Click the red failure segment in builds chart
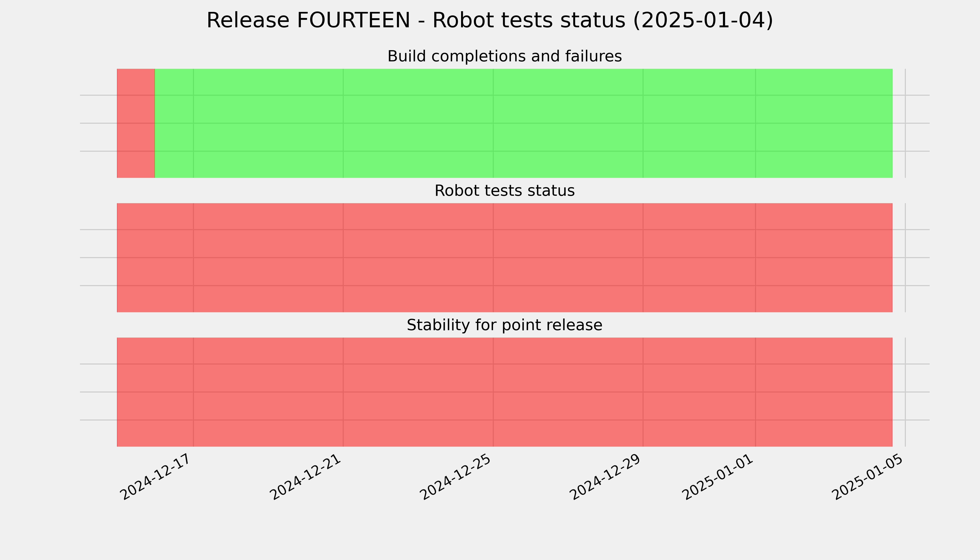Screen dimensions: 980x560 pos(136,123)
